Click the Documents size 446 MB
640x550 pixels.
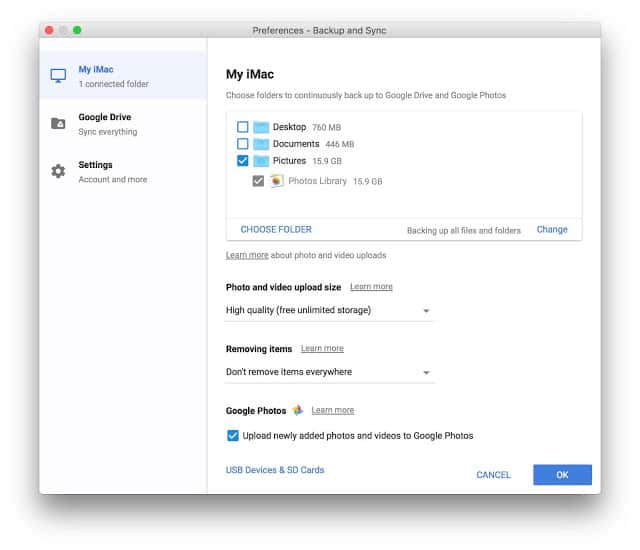[340, 144]
